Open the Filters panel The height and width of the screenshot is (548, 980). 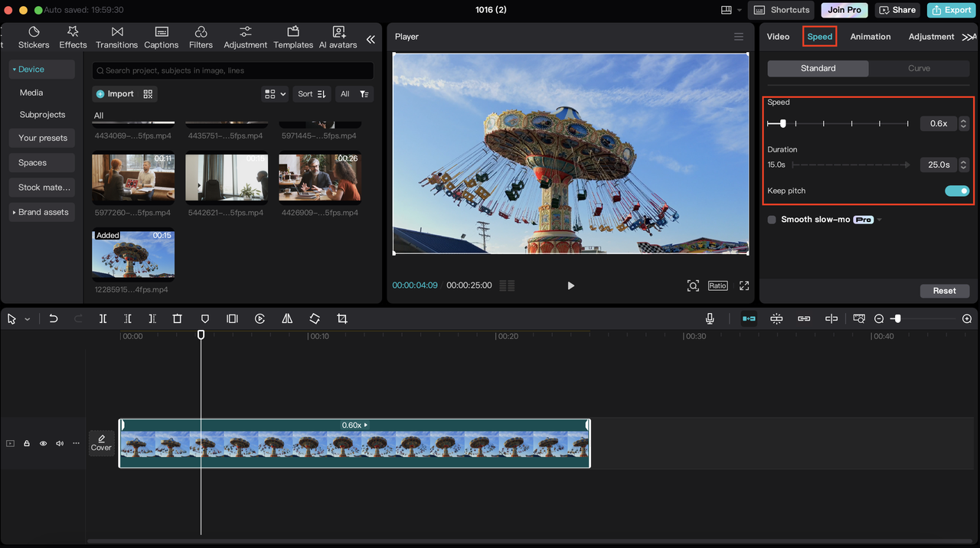click(x=201, y=37)
